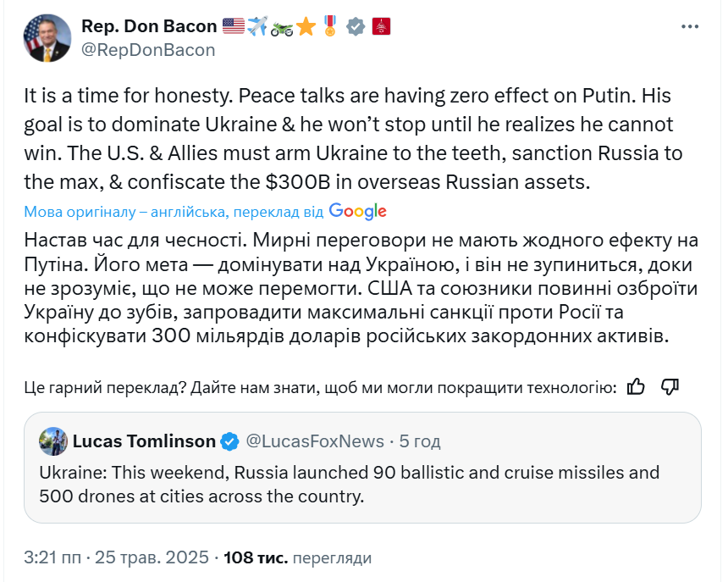Click the motorcycle emoji in the display name
728x582 pixels.
click(282, 27)
